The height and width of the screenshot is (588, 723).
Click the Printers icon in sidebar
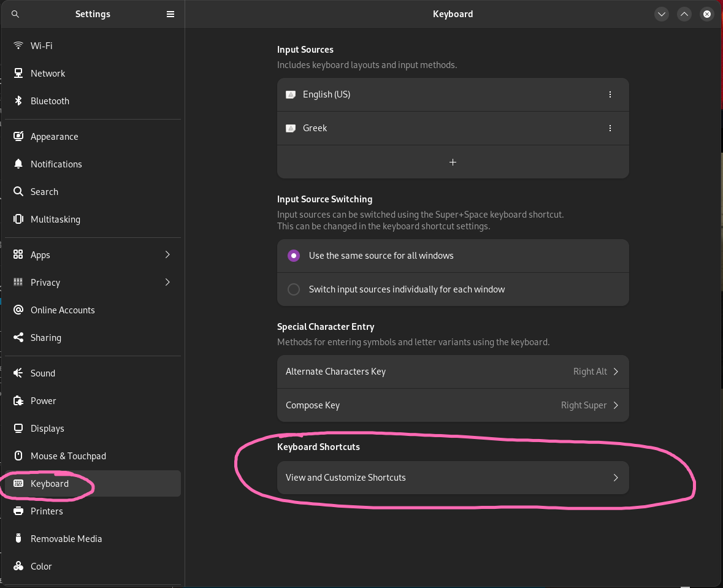(18, 511)
